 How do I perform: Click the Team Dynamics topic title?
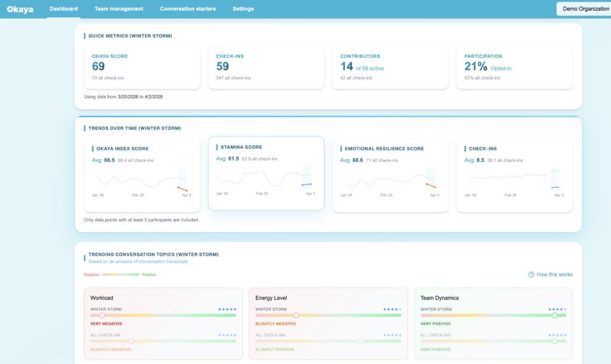pos(440,298)
